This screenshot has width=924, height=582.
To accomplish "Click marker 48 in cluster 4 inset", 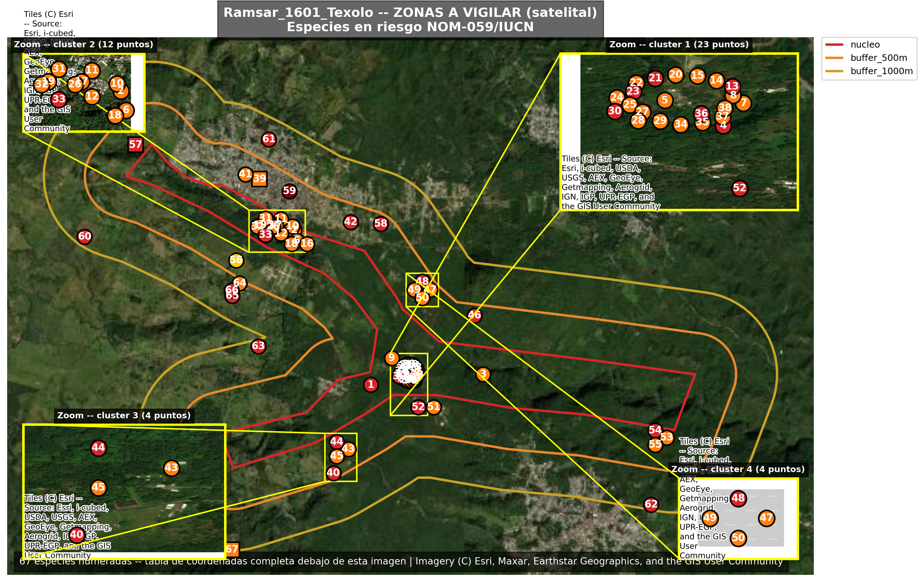I will pos(738,499).
